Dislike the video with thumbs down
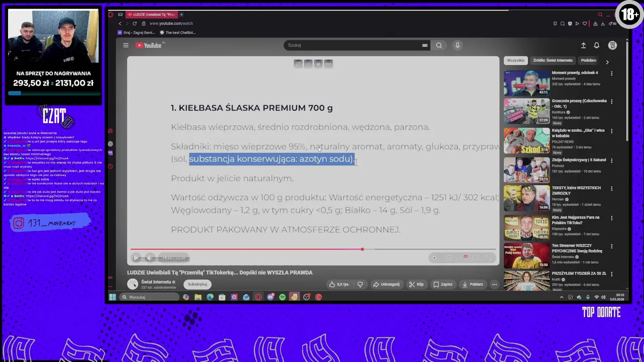Image resolution: width=644 pixels, height=362 pixels. point(360,285)
